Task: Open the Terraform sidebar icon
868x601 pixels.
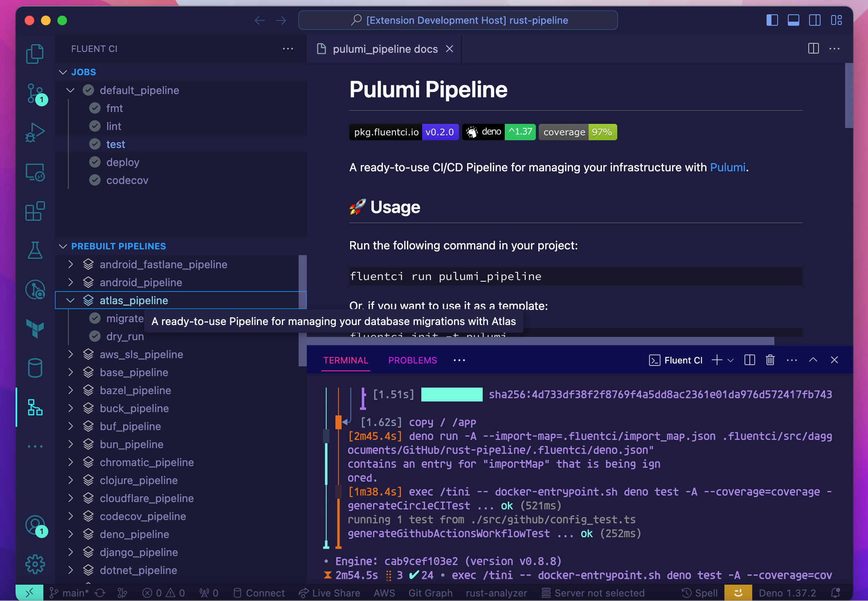Action: click(35, 328)
